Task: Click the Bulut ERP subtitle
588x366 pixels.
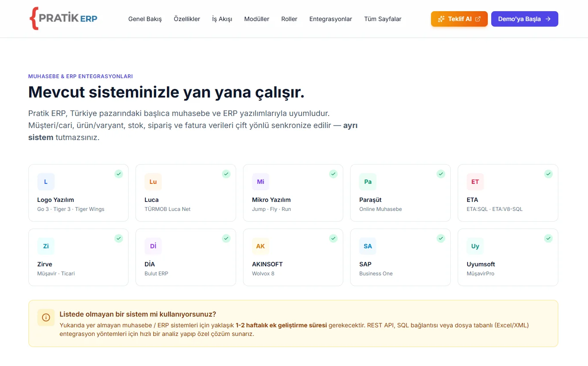Action: tap(156, 274)
